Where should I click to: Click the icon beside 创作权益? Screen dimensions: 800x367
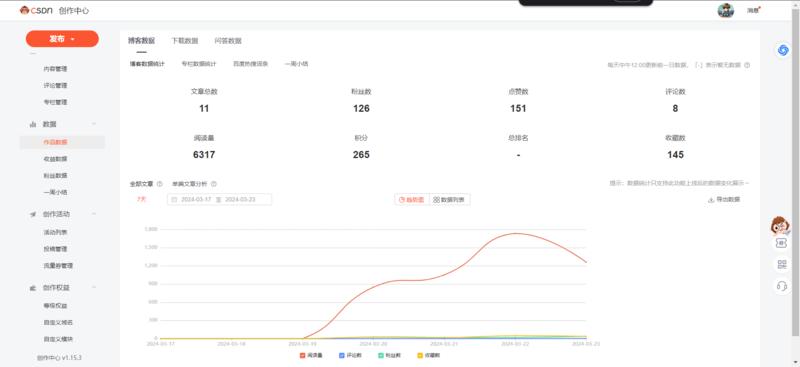pos(33,288)
